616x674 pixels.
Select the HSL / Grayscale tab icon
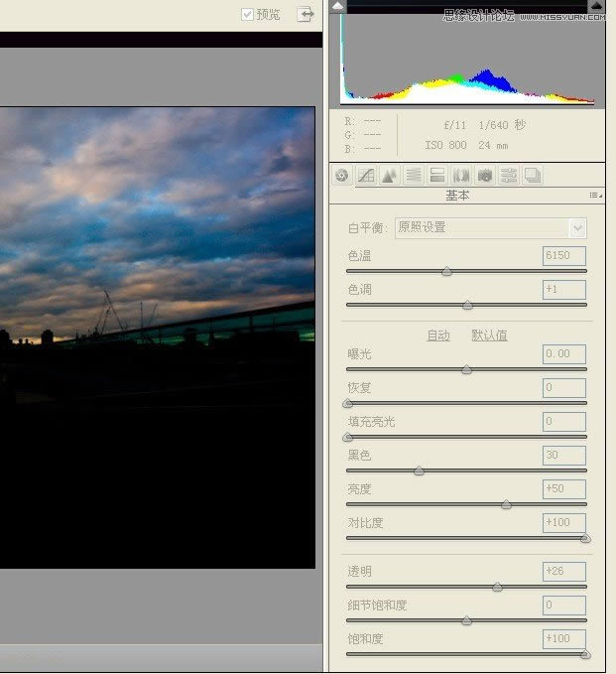pos(413,176)
